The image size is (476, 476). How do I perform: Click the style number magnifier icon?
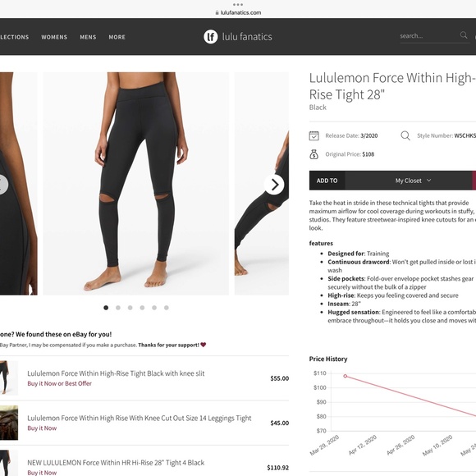click(x=405, y=135)
